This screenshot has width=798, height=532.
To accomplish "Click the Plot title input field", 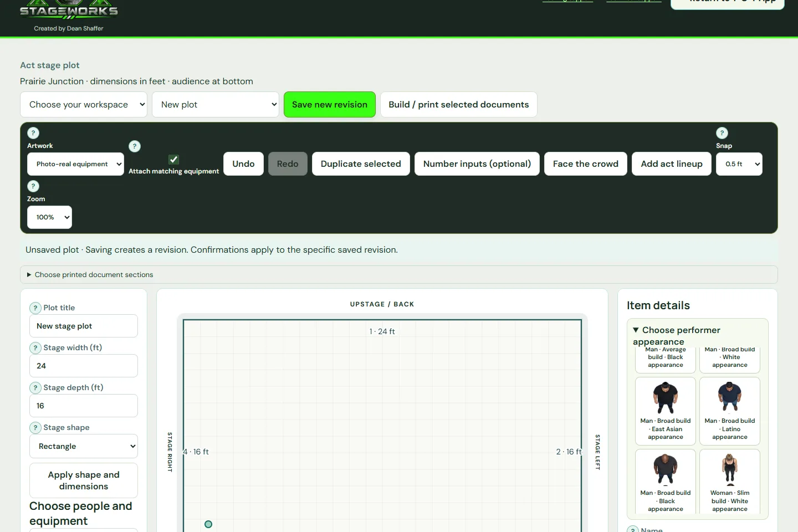I will pos(84,326).
